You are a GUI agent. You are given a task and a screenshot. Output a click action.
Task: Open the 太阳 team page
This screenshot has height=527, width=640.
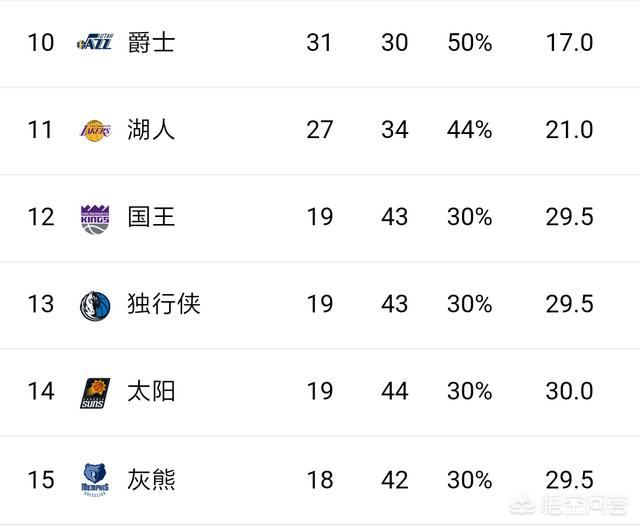point(151,391)
